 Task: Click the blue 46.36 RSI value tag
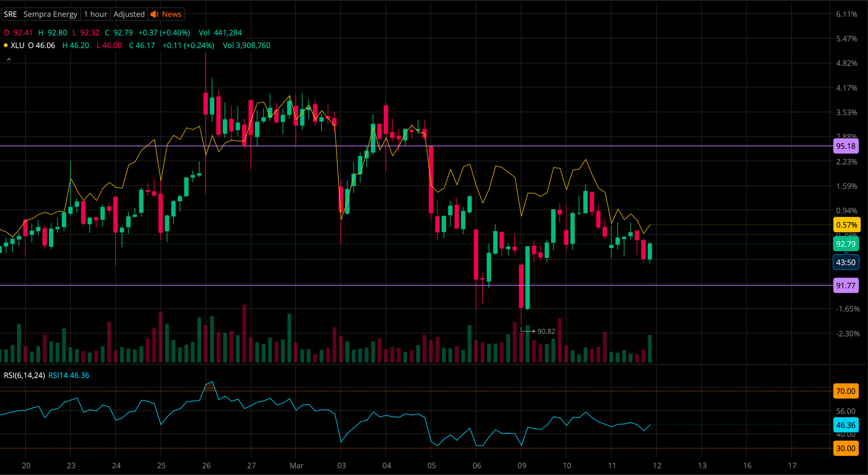[845, 425]
